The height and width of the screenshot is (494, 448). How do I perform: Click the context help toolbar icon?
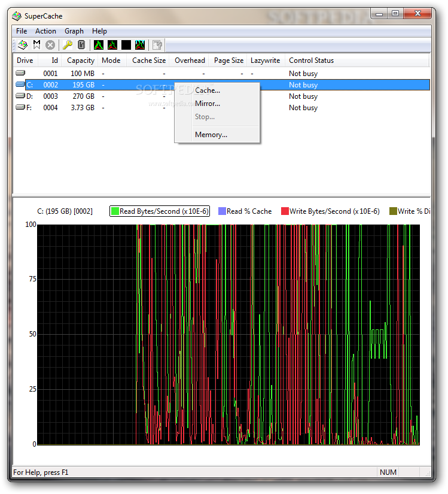(x=157, y=45)
